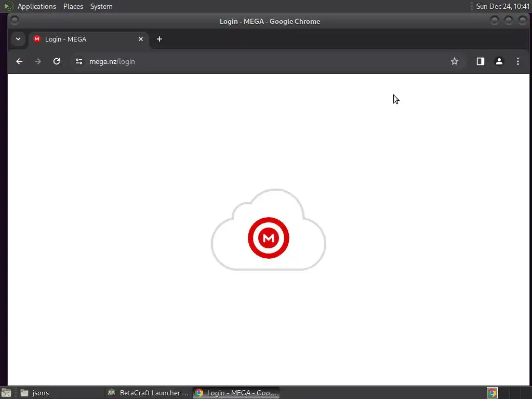532x399 pixels.
Task: Open the Applications menu
Action: [37, 6]
